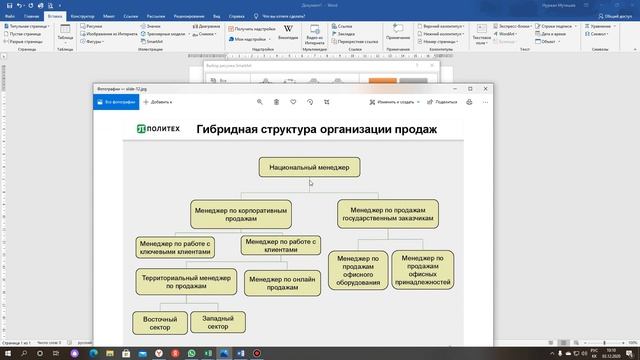Image resolution: width=640 pixels, height=360 pixels.
Task: Insert SmartArt graphic
Action: pyautogui.click(x=151, y=42)
